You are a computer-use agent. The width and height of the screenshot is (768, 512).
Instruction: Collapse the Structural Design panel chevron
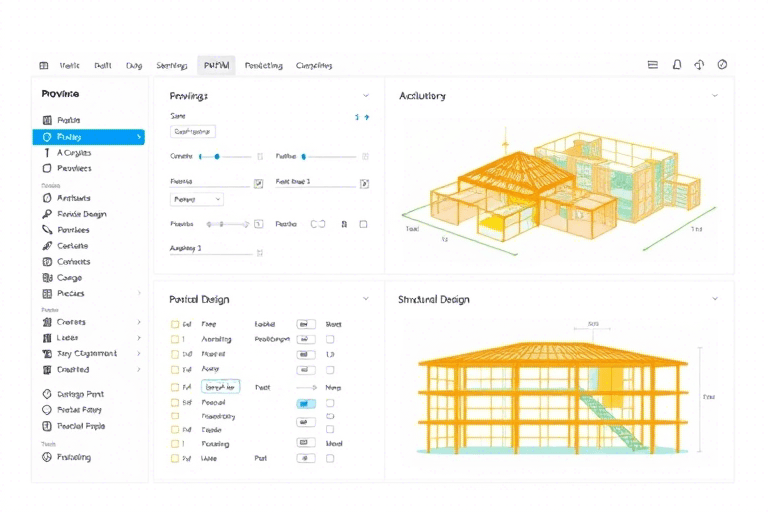tap(714, 299)
